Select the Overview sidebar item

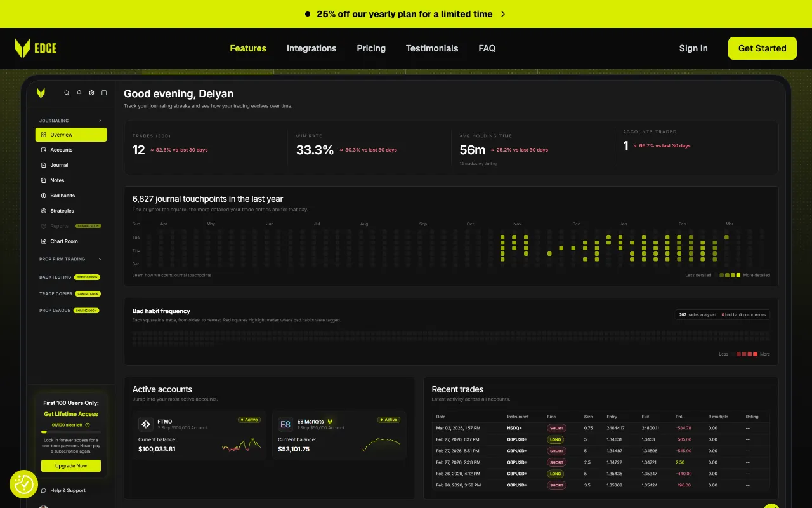(x=71, y=135)
